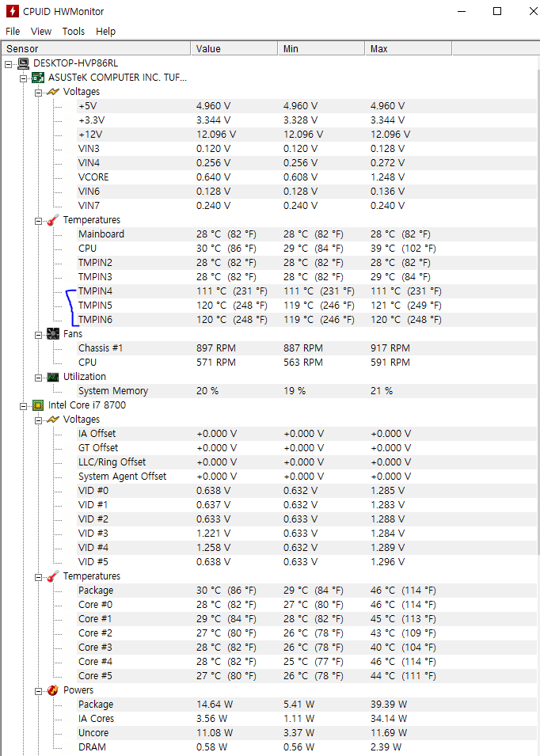Click the Intel Core i7 8700 CPU icon

pyautogui.click(x=37, y=405)
